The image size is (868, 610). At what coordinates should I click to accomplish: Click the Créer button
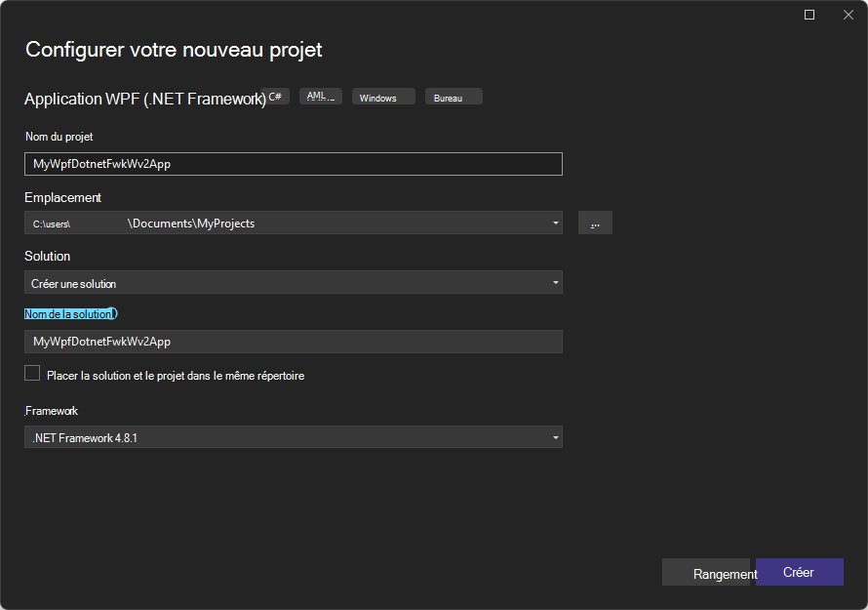[x=800, y=572]
